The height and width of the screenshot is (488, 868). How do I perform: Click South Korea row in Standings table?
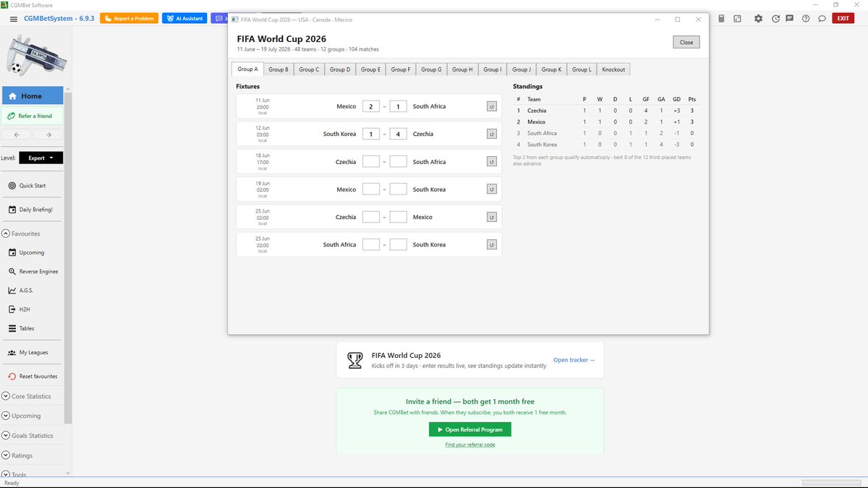606,145
